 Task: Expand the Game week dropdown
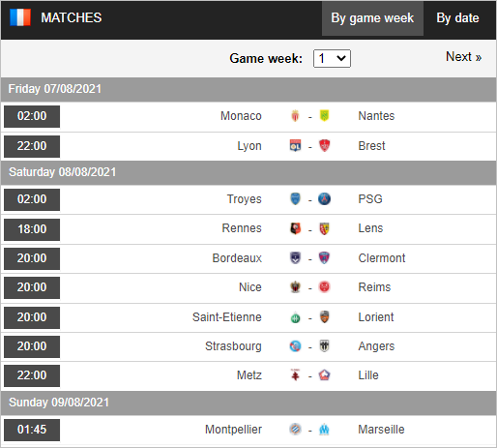pos(332,58)
